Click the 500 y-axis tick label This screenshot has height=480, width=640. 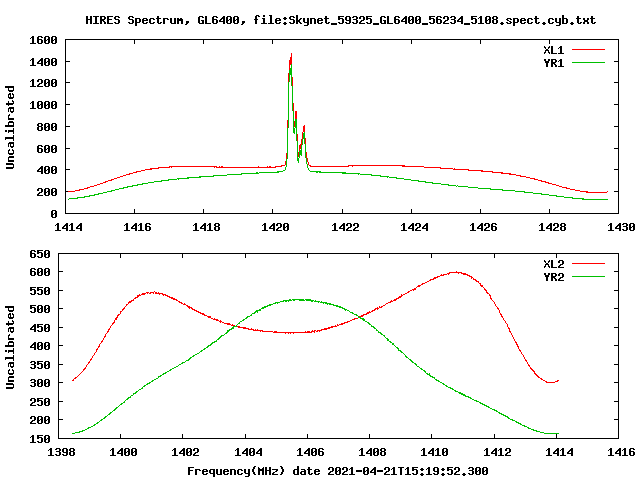click(40, 309)
